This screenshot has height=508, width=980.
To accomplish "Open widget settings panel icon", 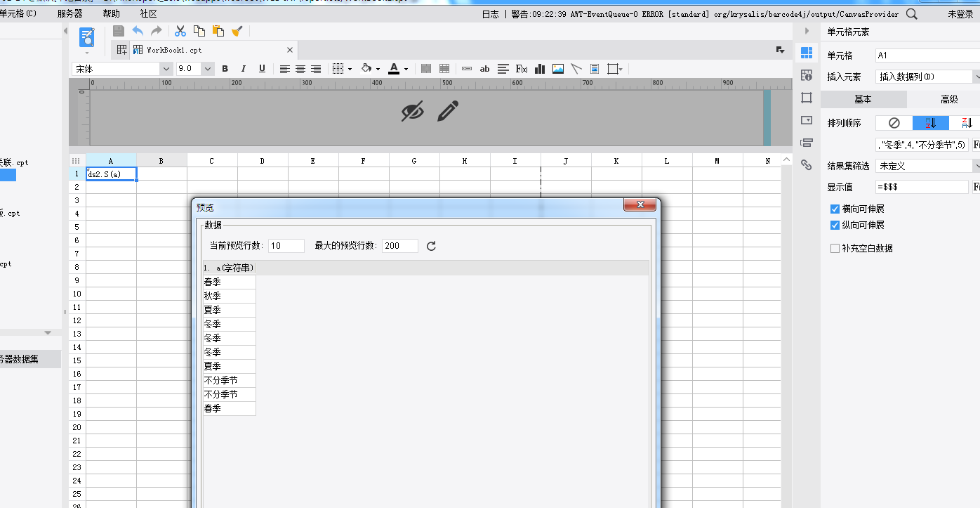I will tap(807, 120).
